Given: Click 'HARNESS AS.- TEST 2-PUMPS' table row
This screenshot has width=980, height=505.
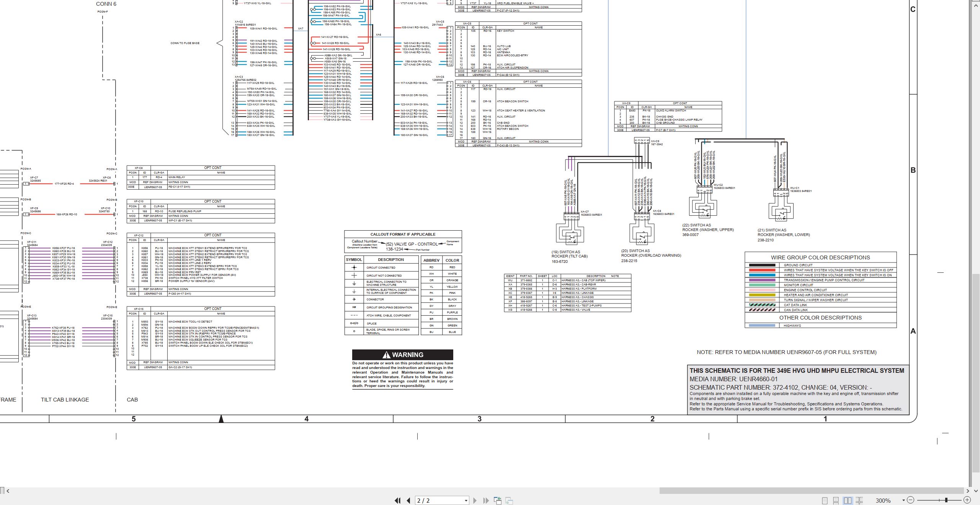Looking at the screenshot, I should point(567,305).
